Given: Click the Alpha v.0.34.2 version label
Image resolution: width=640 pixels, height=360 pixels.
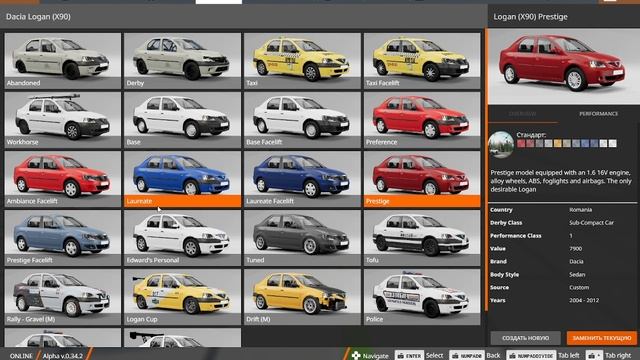Looking at the screenshot, I should (63, 356).
